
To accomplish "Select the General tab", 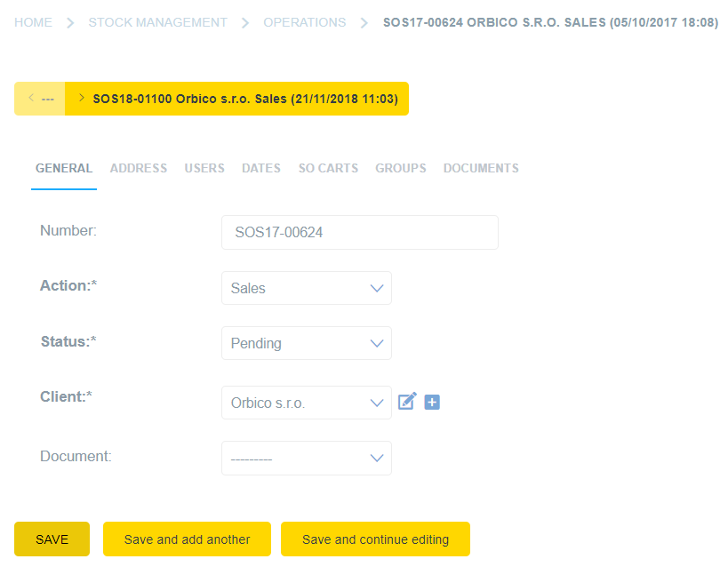I will point(64,168).
